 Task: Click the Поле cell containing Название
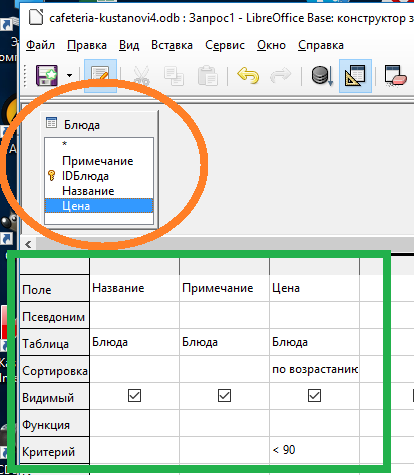(x=134, y=288)
